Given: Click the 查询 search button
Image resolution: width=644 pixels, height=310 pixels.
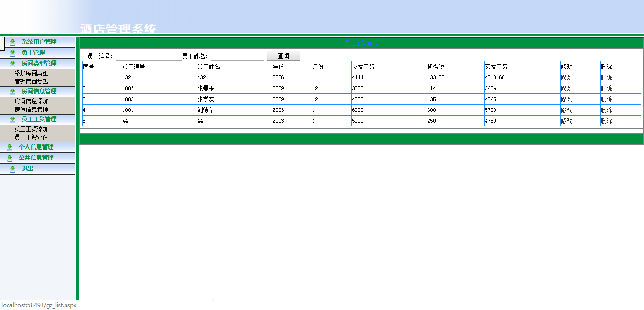Looking at the screenshot, I should (x=283, y=56).
